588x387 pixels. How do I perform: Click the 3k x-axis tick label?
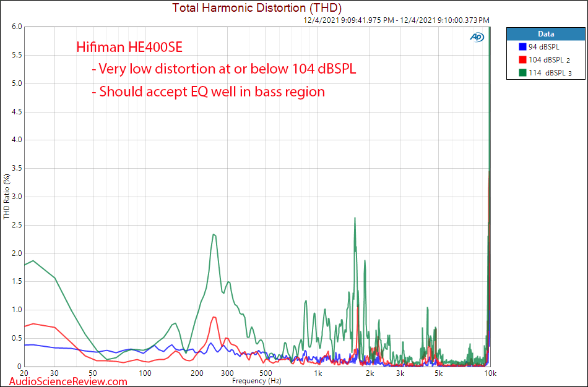pyautogui.click(x=400, y=373)
